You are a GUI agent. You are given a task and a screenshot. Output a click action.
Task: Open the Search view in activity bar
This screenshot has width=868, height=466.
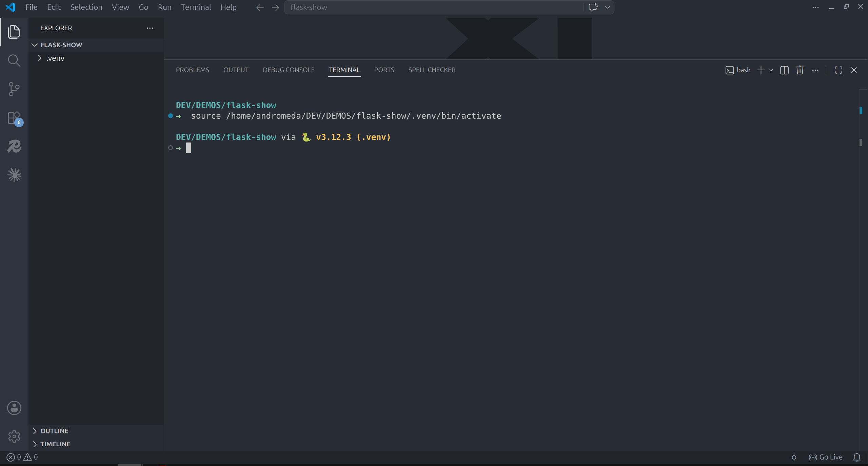(x=14, y=61)
